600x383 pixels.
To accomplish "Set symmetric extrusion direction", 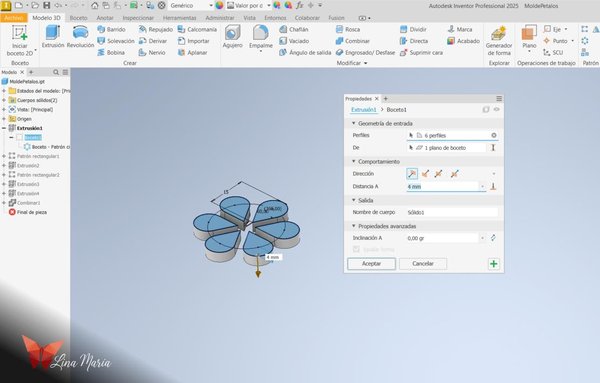I will [x=439, y=174].
